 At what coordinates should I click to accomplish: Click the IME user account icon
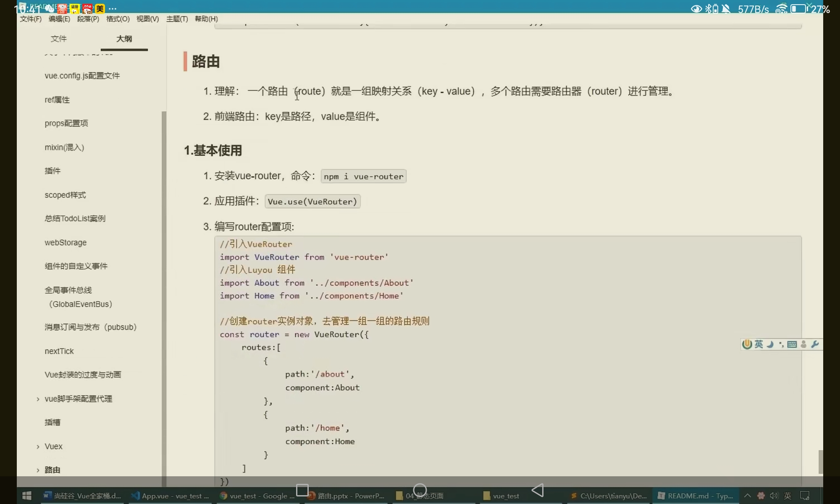(x=803, y=344)
